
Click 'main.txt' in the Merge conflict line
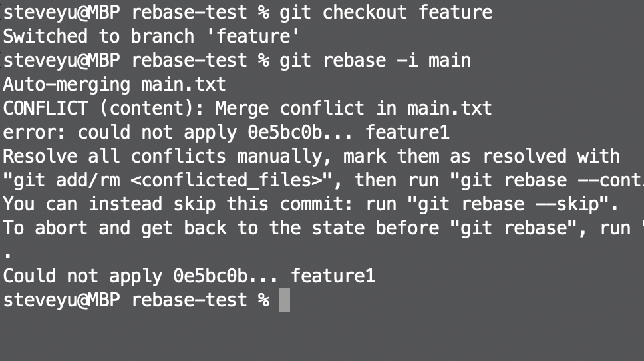[449, 109]
